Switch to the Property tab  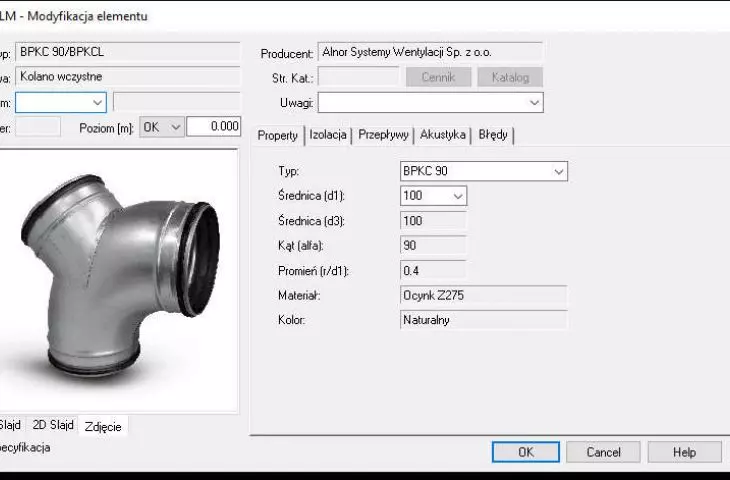point(278,135)
